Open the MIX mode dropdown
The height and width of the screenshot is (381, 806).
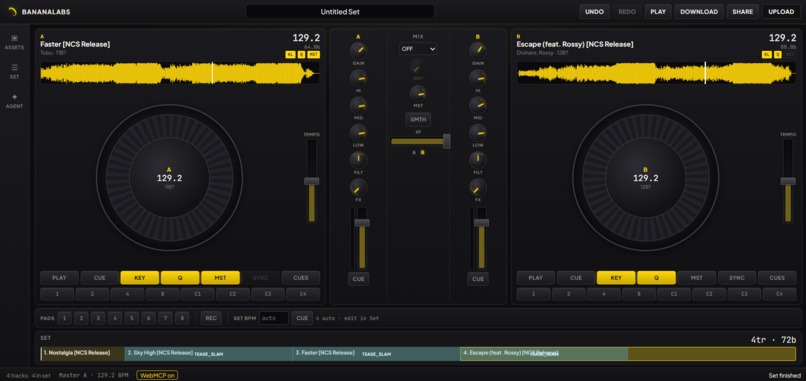[x=418, y=49]
